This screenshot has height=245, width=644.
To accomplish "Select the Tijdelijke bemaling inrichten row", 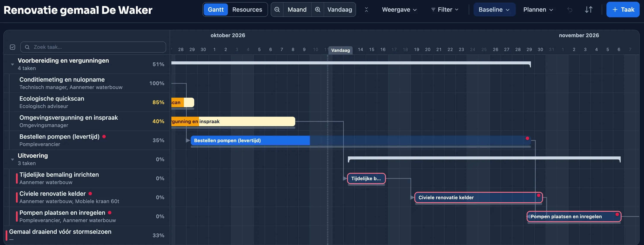I will [x=87, y=178].
